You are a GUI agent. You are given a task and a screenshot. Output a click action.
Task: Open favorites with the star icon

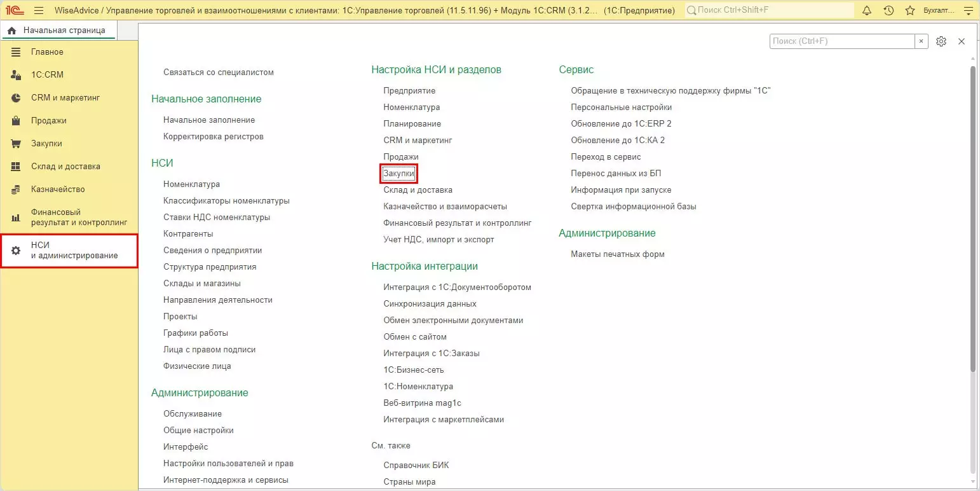[909, 10]
